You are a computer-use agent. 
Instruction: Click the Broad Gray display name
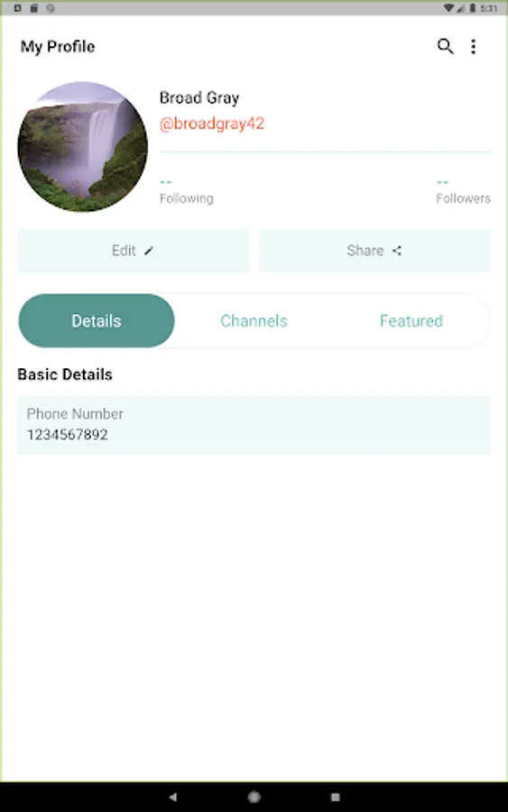[199, 97]
